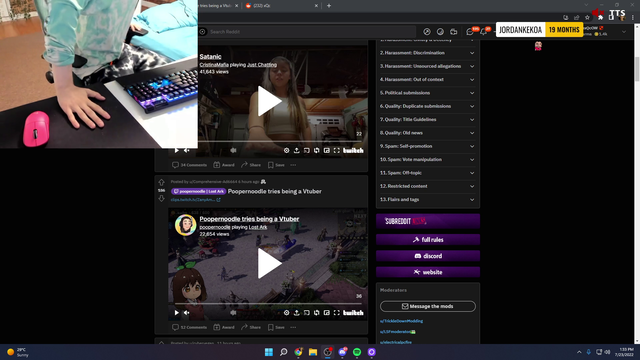Viewport: 640px width, 360px height.
Task: Open the 12 Comments link
Action: pos(189,327)
